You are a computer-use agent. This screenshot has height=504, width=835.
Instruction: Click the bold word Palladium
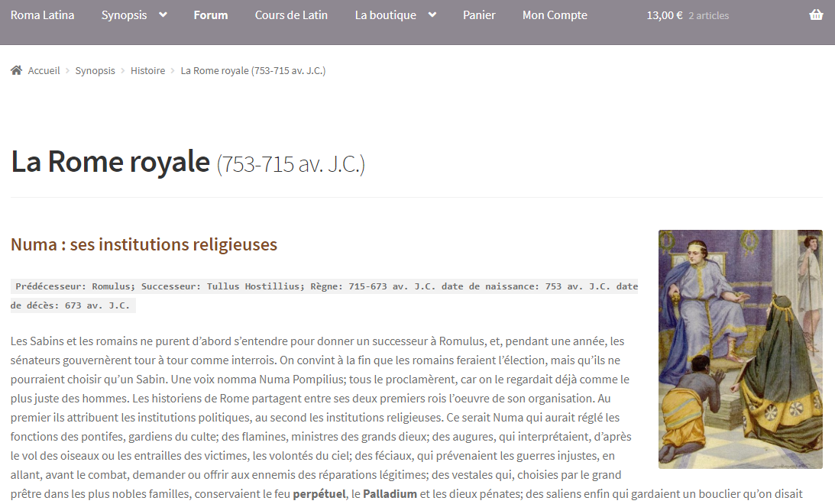point(390,494)
